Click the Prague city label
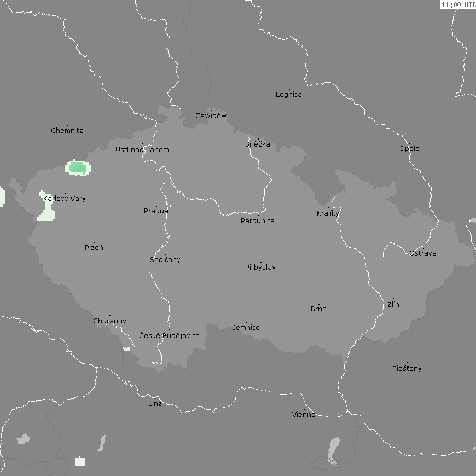Screen dimensions: 476x476 pos(156,211)
